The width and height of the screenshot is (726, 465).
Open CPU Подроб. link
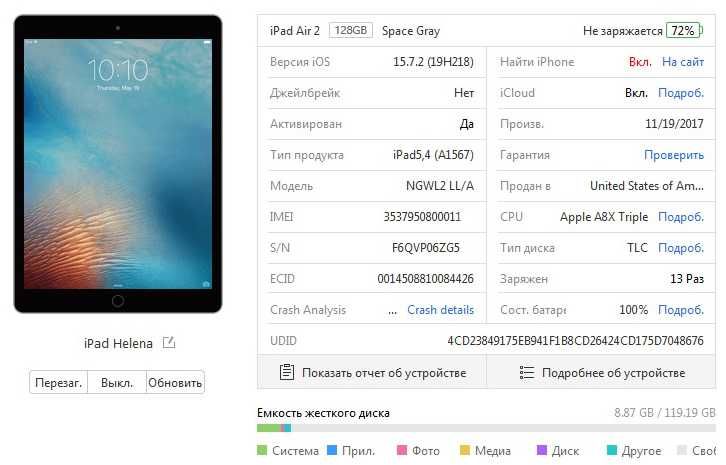[x=681, y=217]
